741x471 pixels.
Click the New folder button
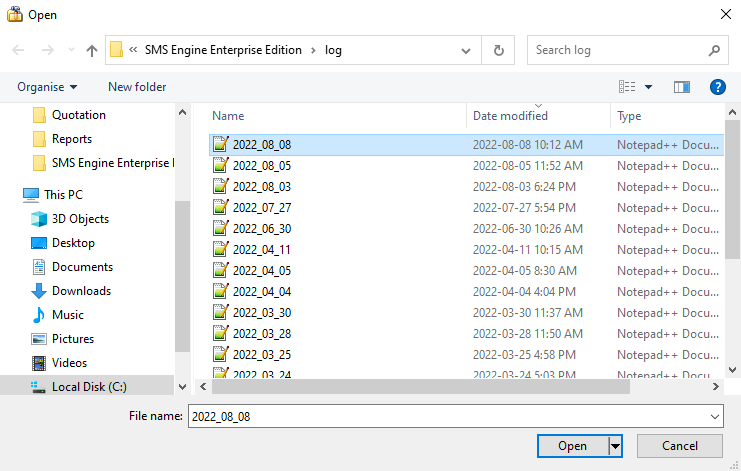click(x=137, y=87)
